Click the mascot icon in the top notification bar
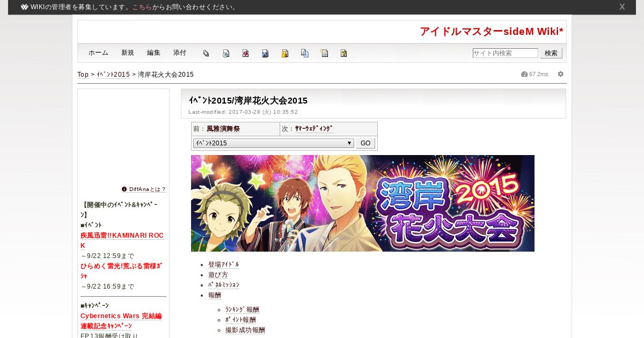Viewport: 644px width, 338px height. click(x=24, y=7)
